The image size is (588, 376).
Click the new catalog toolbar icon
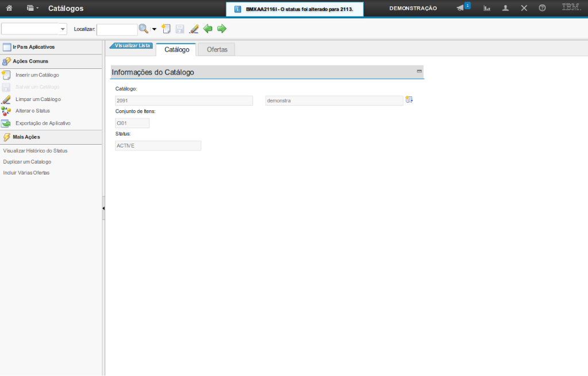coord(166,29)
